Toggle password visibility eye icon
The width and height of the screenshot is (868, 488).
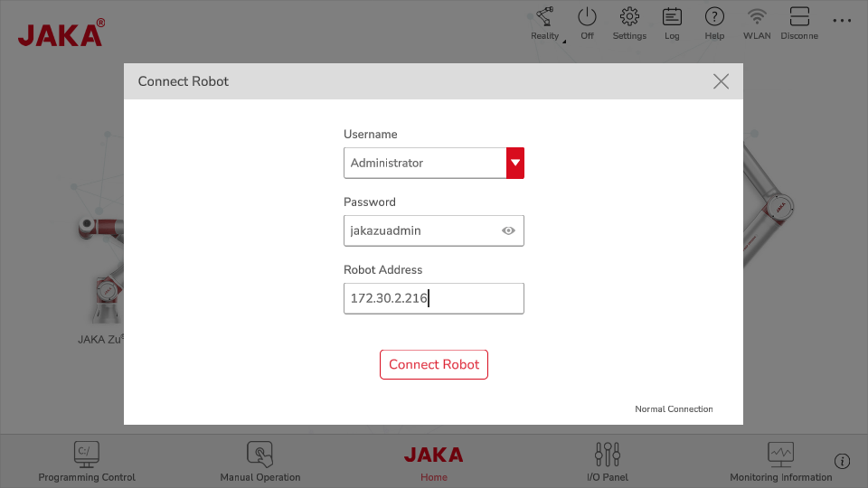click(508, 230)
